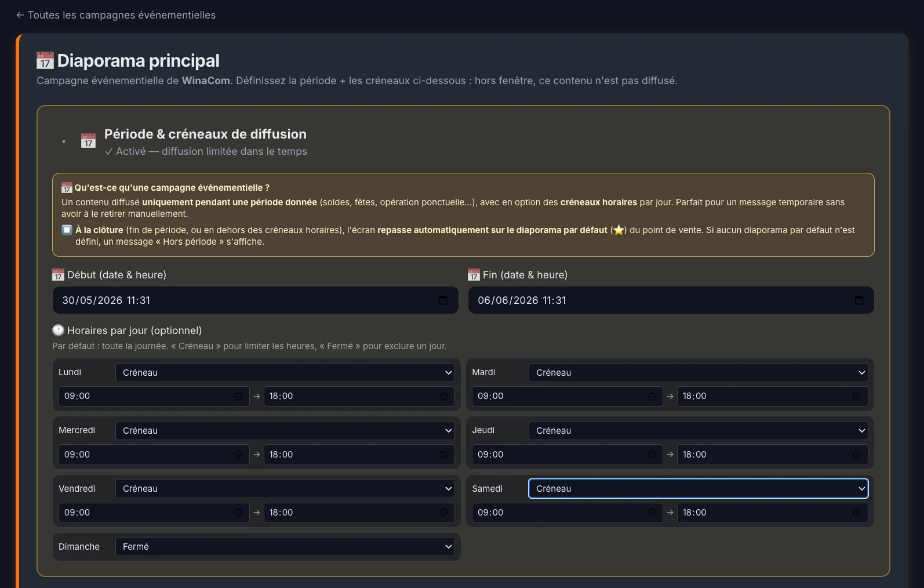Click the Activé — diffusion limitée status text
This screenshot has height=588, width=924.
coord(206,151)
